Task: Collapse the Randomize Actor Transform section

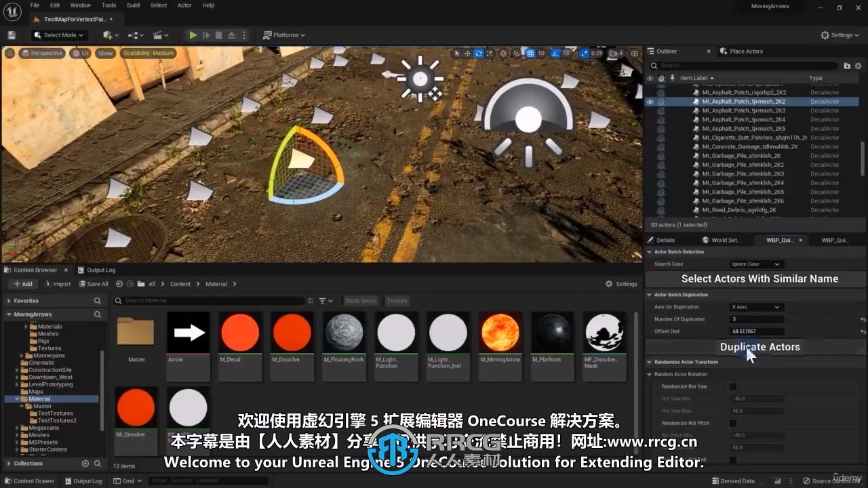Action: coord(649,362)
